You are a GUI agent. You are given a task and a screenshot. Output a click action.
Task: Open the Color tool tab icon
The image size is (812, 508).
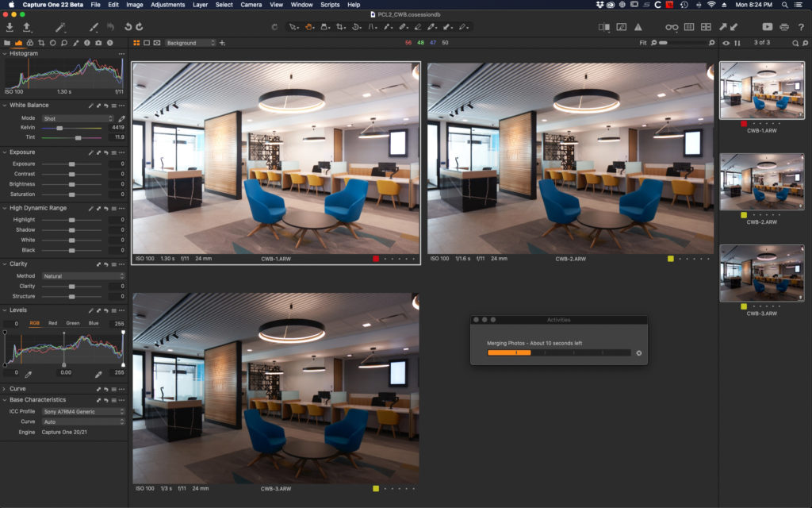coord(30,43)
